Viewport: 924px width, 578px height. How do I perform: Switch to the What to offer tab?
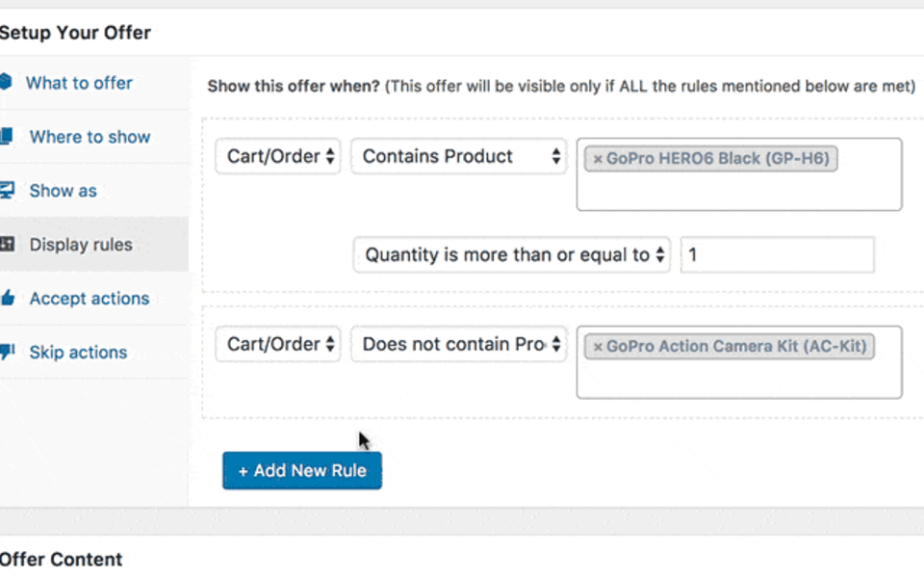(79, 83)
